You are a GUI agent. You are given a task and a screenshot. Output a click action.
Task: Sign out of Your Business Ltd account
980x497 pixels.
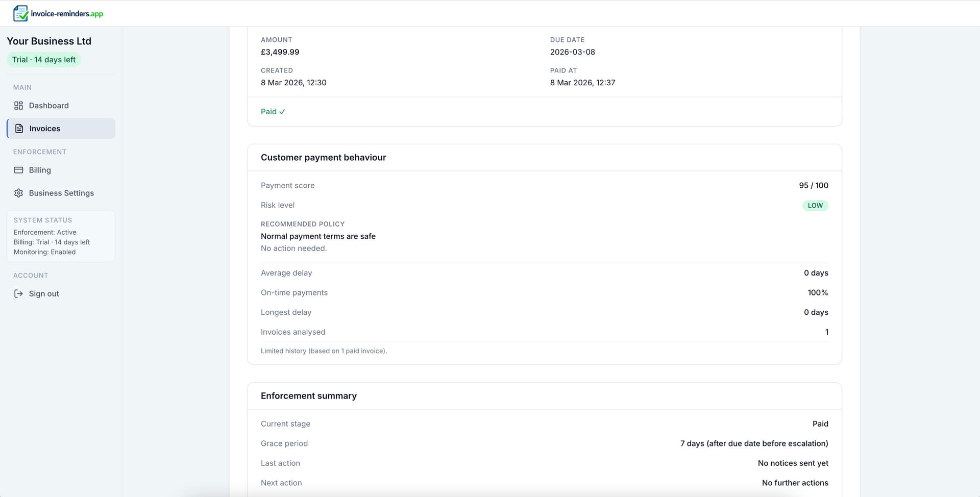[43, 293]
